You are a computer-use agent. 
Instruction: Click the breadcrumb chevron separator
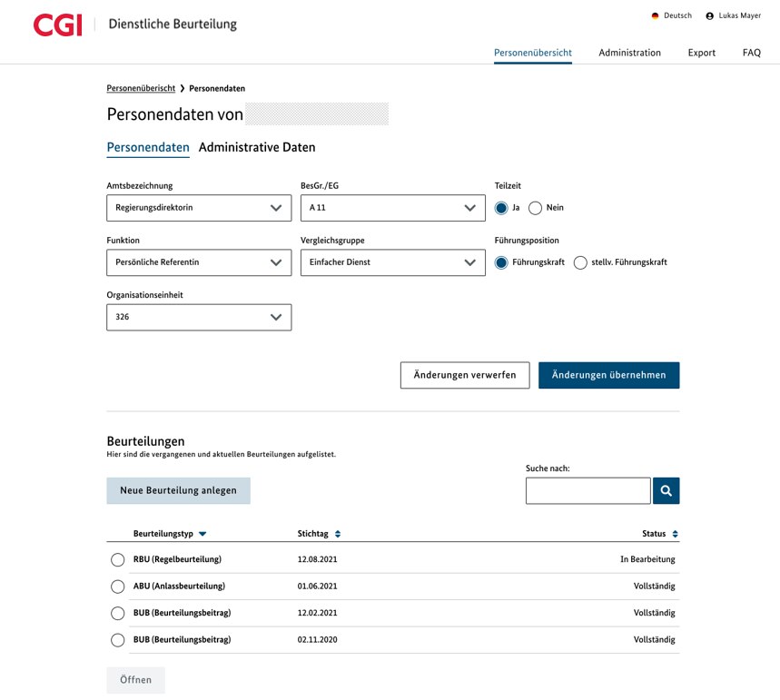click(x=183, y=89)
